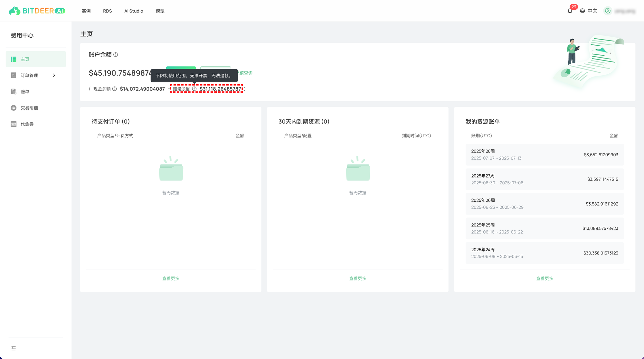This screenshot has width=644, height=359.
Task: Open the 2025年26周 bill row
Action: (545, 204)
